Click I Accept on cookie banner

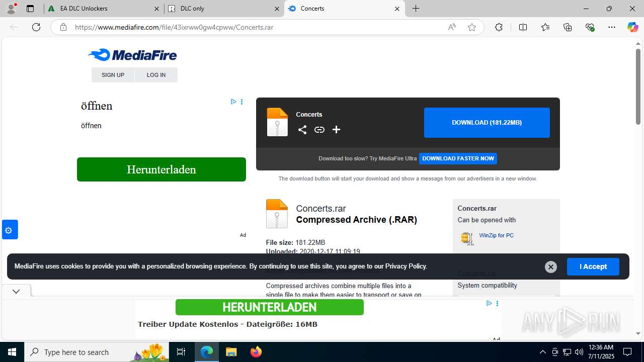[x=593, y=266]
